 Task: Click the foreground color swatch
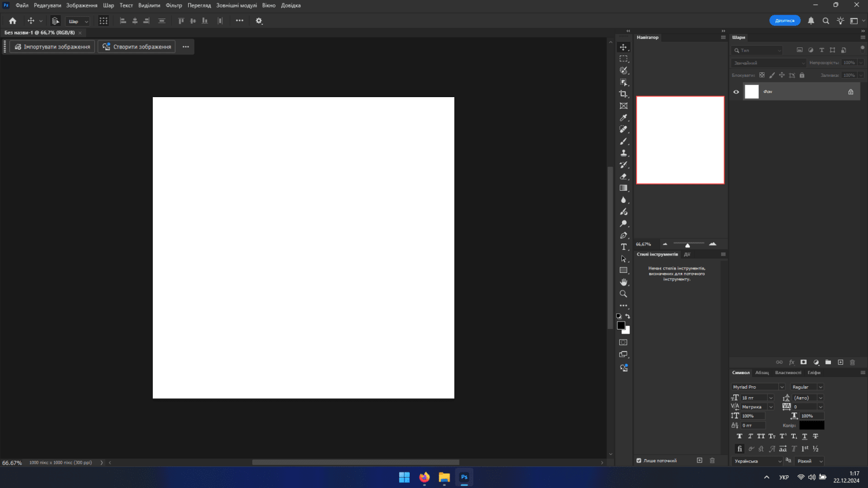621,326
